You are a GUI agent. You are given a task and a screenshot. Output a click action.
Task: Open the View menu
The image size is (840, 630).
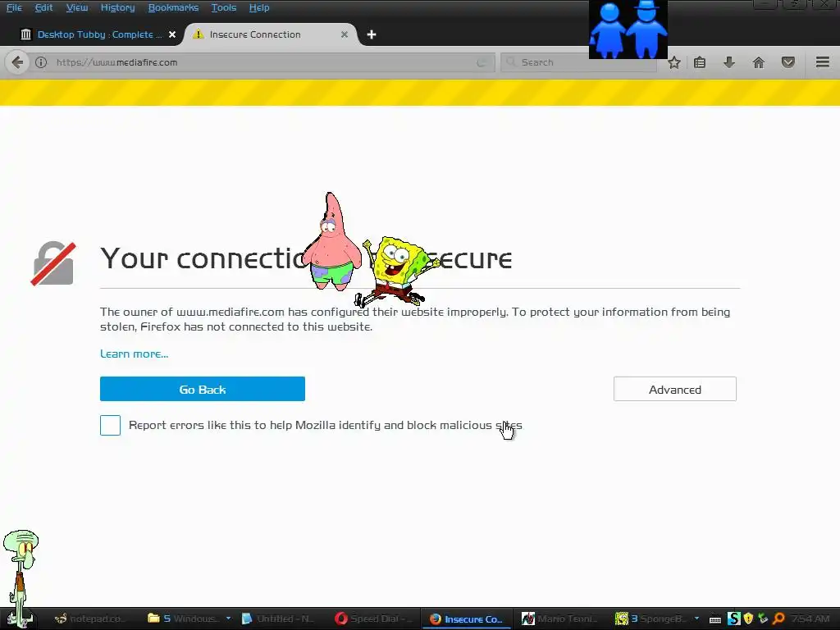pyautogui.click(x=76, y=7)
